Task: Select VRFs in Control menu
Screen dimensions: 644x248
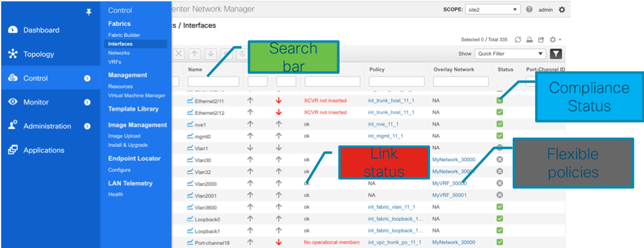Action: click(x=115, y=62)
